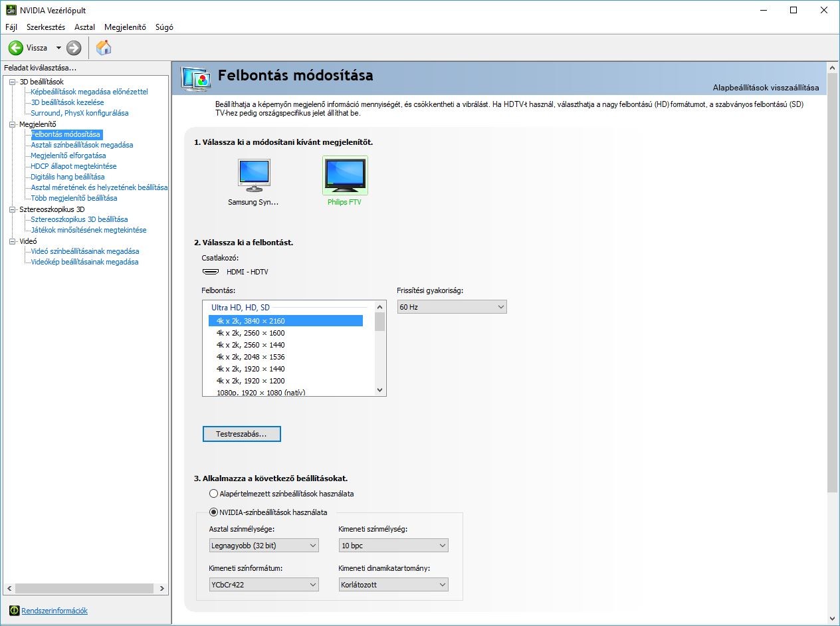840x626 pixels.
Task: Open the Súgó menu
Action: click(x=164, y=27)
